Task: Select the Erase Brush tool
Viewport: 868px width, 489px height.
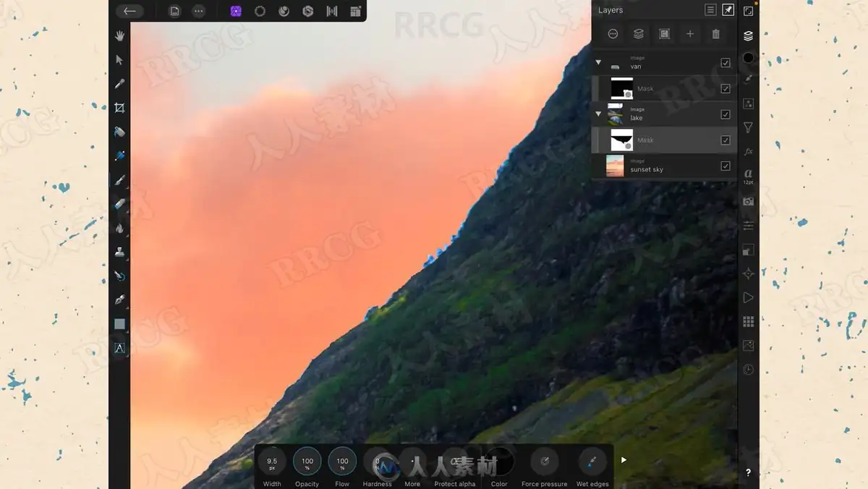Action: tap(119, 204)
